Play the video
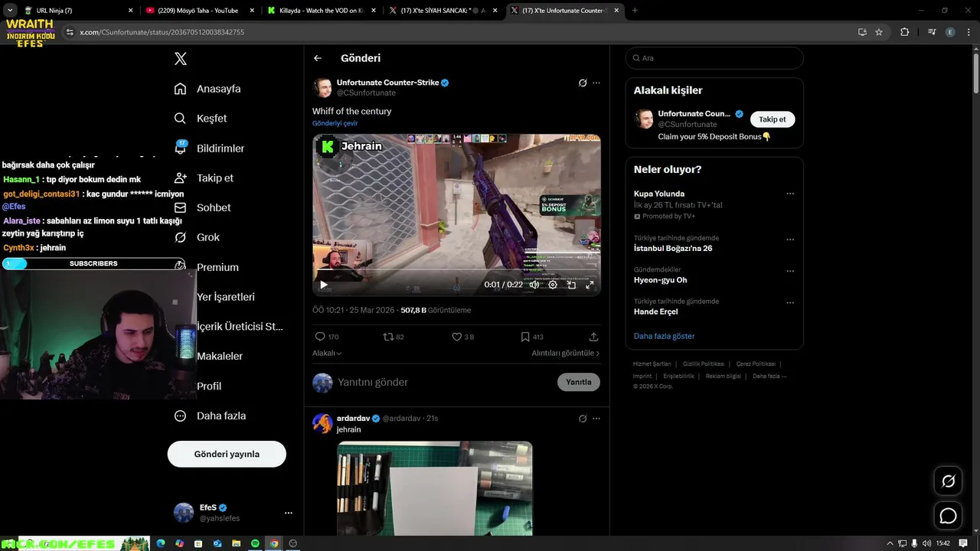Image resolution: width=980 pixels, height=551 pixels. pyautogui.click(x=324, y=285)
